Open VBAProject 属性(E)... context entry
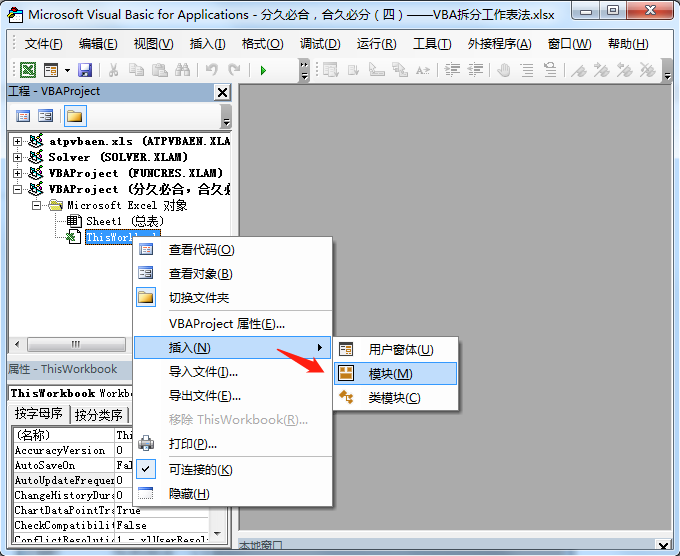This screenshot has width=680, height=556. (x=233, y=324)
